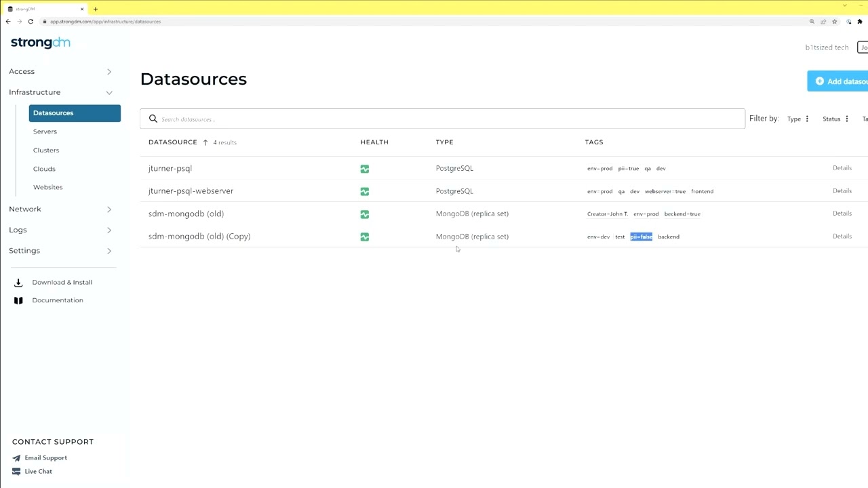
Task: Click the Live Chat bubble icon
Action: click(16, 472)
